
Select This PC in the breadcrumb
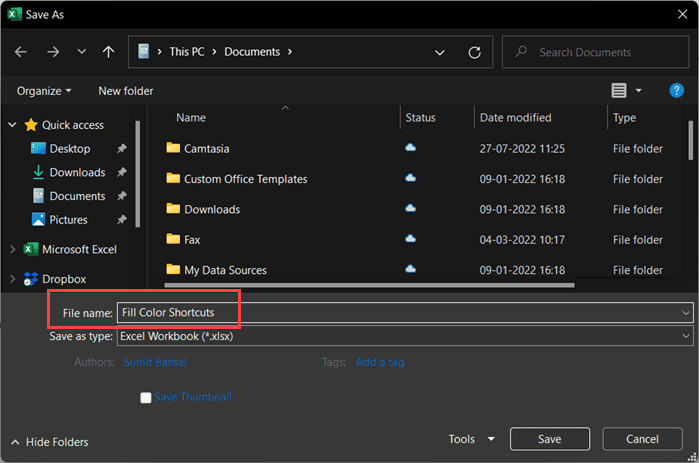click(x=187, y=52)
